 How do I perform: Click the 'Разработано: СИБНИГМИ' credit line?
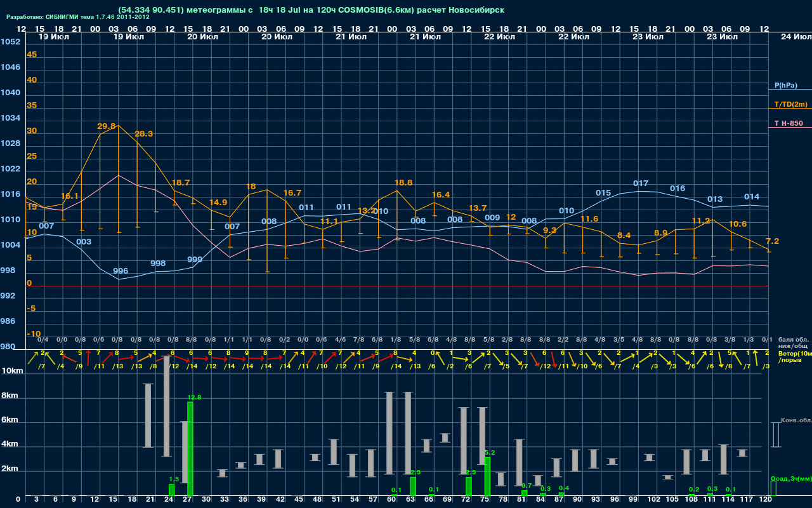tap(78, 17)
